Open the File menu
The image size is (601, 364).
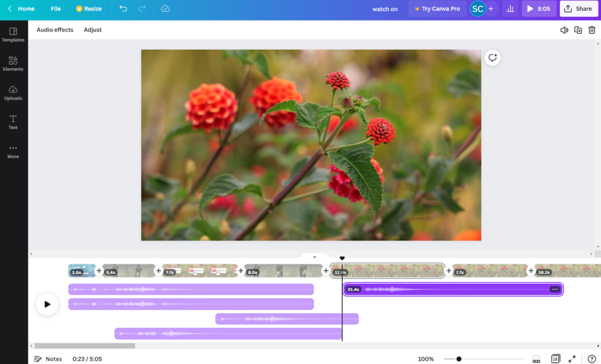click(56, 9)
